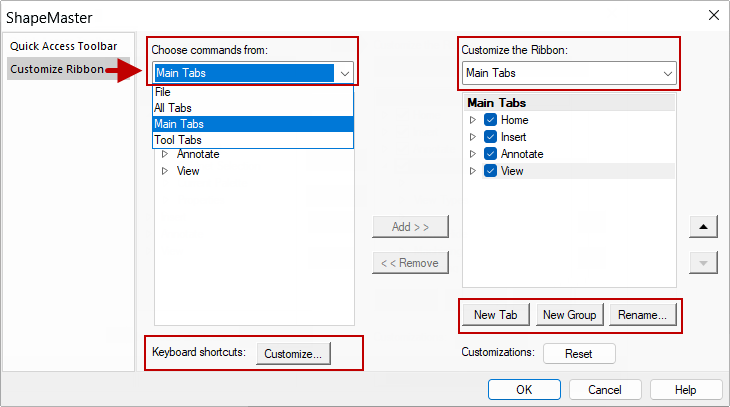Expand Annotate in the left commands list

pyautogui.click(x=165, y=154)
